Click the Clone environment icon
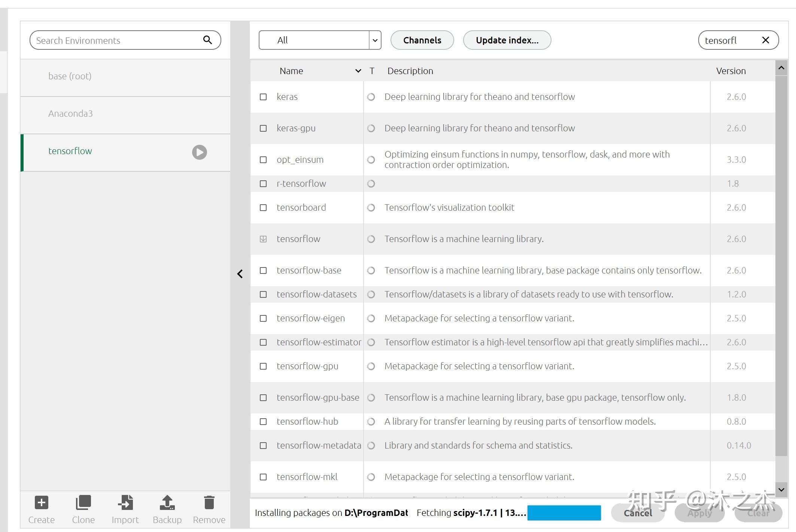This screenshot has height=532, width=796. click(83, 503)
